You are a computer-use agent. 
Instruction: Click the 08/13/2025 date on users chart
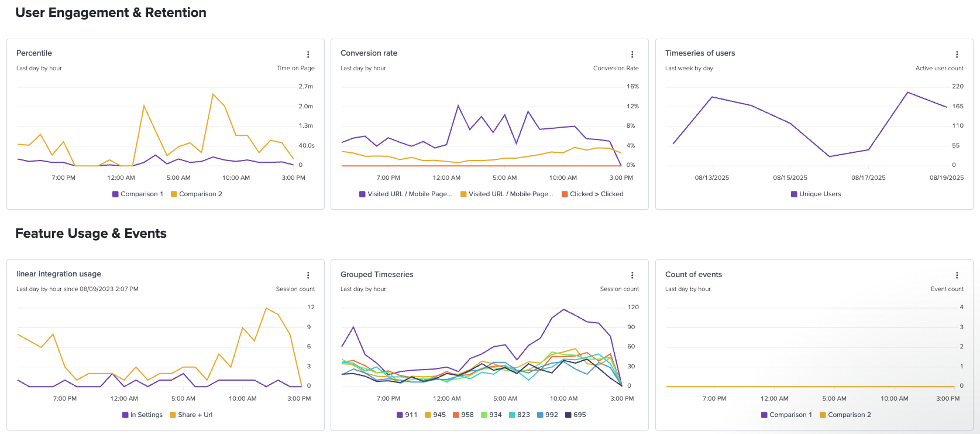[712, 177]
